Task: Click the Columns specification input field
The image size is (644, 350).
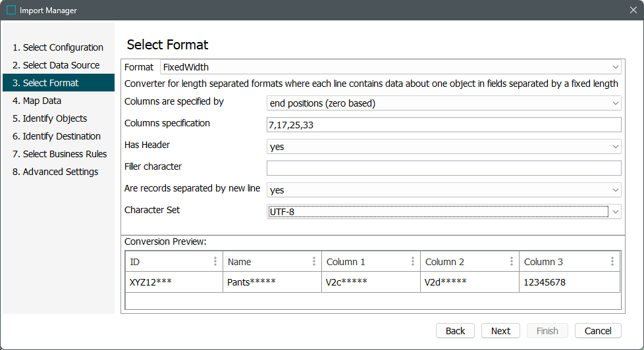Action: click(443, 125)
